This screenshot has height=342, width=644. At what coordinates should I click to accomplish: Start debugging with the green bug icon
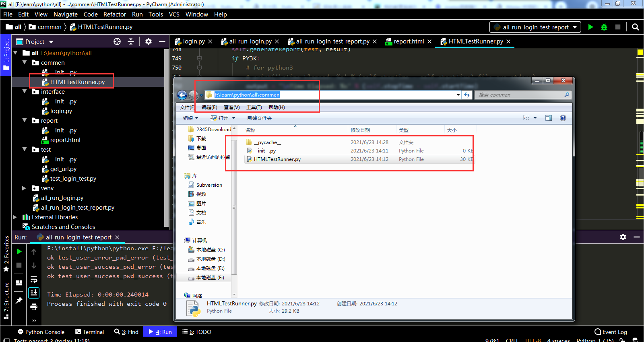tap(604, 27)
